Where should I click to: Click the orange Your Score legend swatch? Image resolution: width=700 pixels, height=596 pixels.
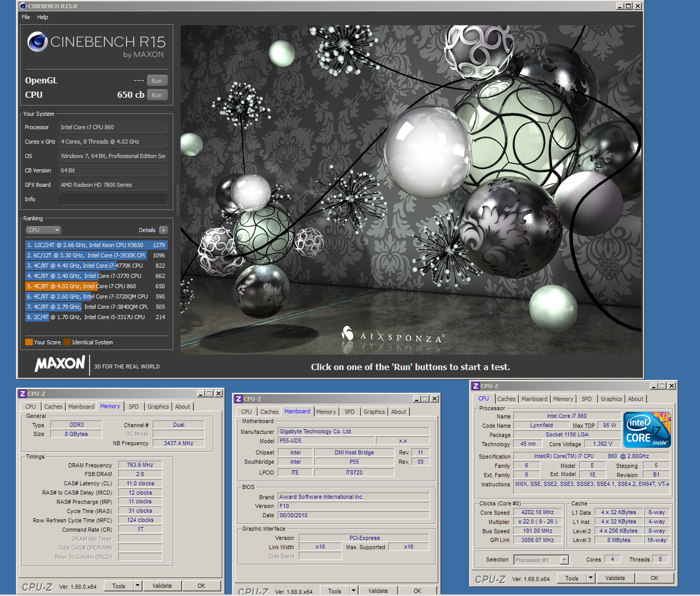coord(29,342)
